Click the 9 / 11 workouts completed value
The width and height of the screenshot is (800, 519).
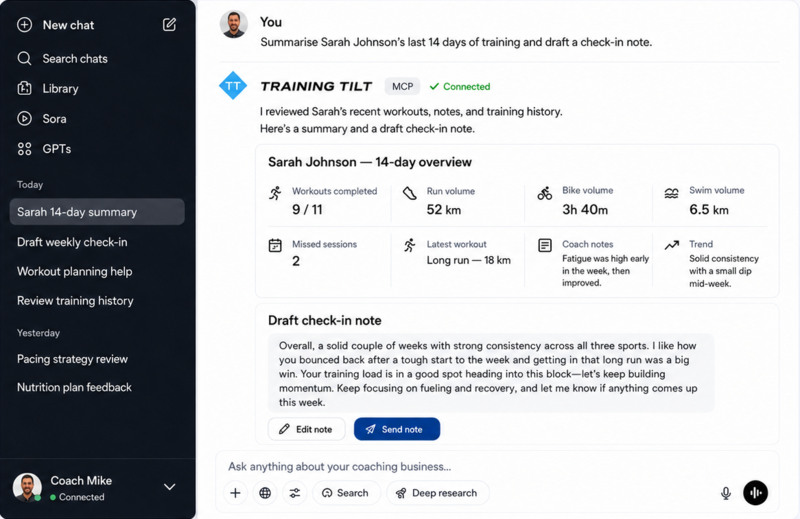(x=307, y=210)
